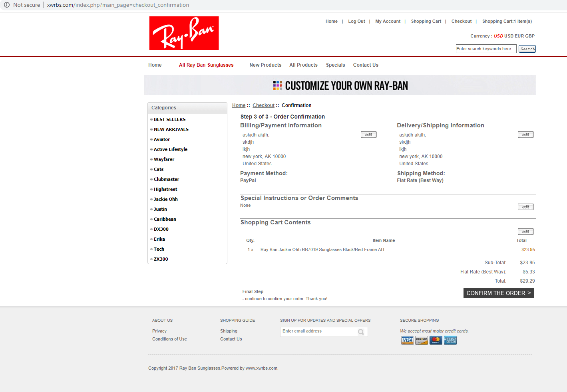Edit the order comments
The width and height of the screenshot is (567, 392).
point(526,207)
